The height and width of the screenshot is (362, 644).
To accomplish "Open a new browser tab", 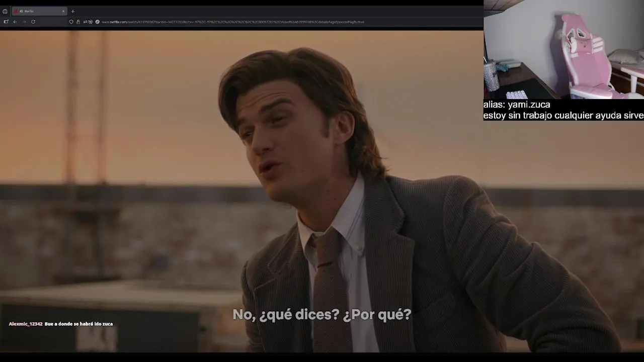I will click(73, 11).
